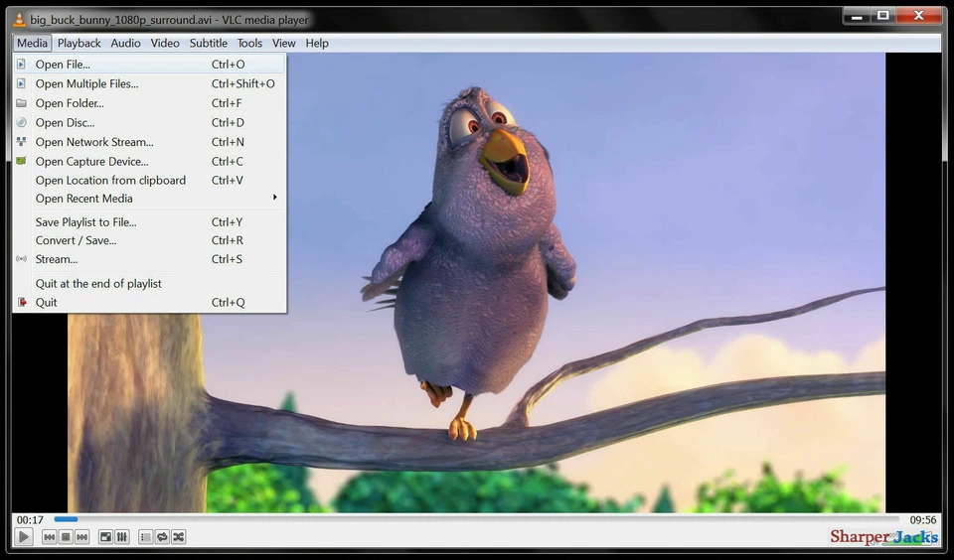
Task: Click the video of the purple bird
Action: 477,282
